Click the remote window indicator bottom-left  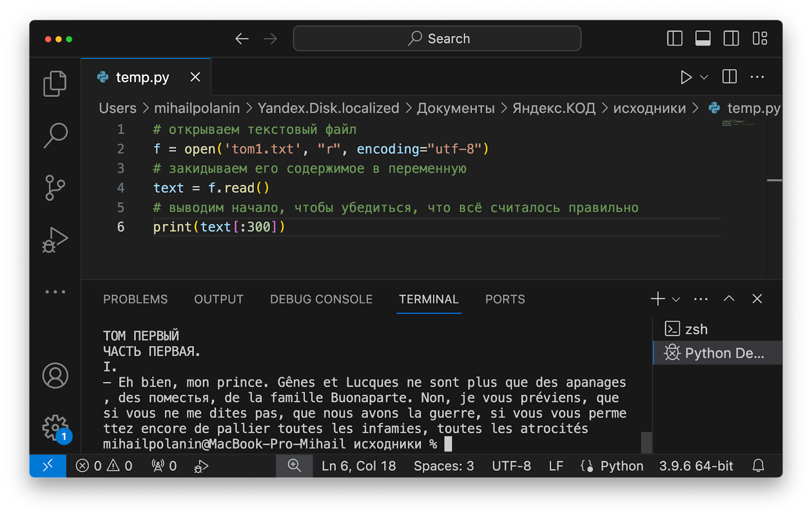click(48, 466)
